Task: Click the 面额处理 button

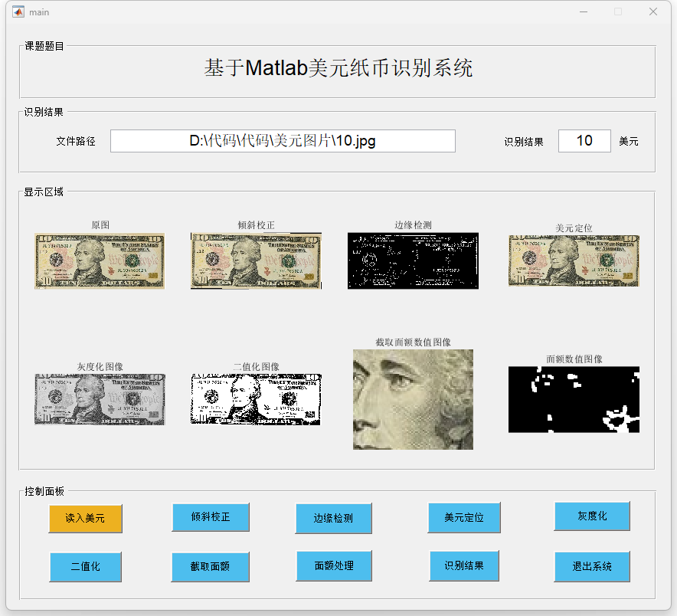Action: pos(334,565)
